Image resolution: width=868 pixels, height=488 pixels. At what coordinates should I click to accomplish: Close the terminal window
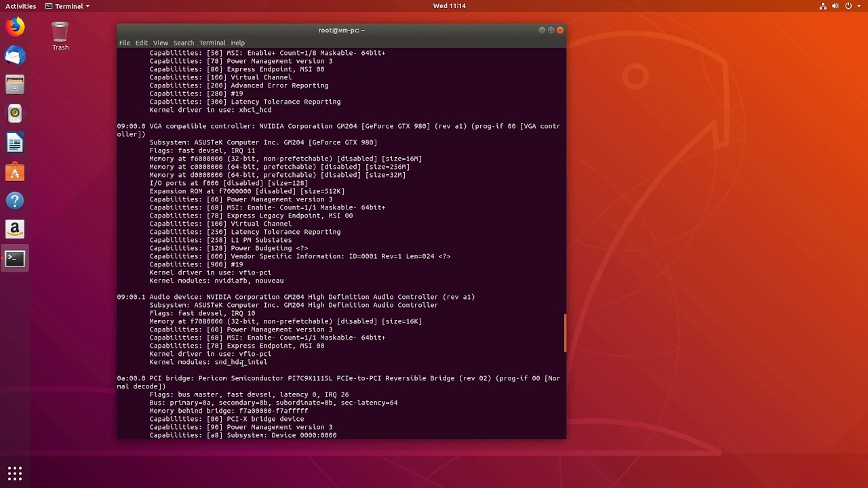point(560,30)
